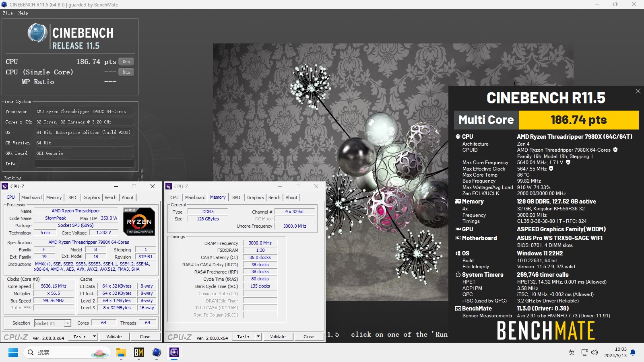Open File Explorer from the taskbar

121,352
